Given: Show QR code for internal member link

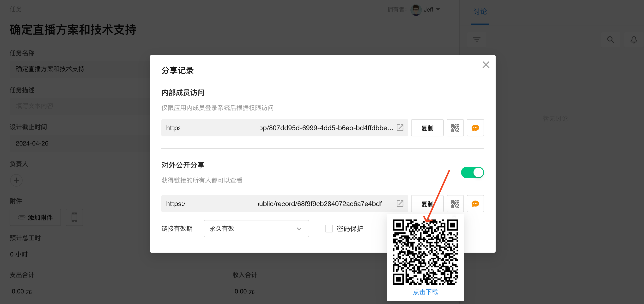Looking at the screenshot, I should [x=455, y=128].
